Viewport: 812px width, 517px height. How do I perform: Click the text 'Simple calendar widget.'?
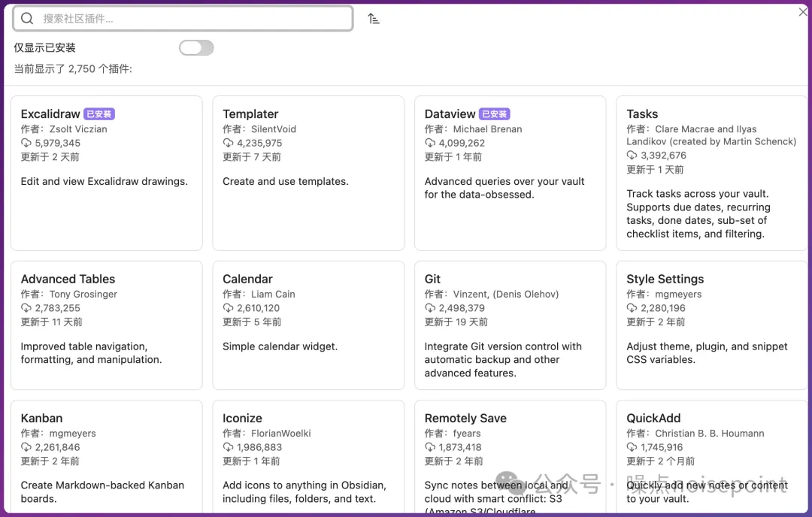tap(280, 346)
